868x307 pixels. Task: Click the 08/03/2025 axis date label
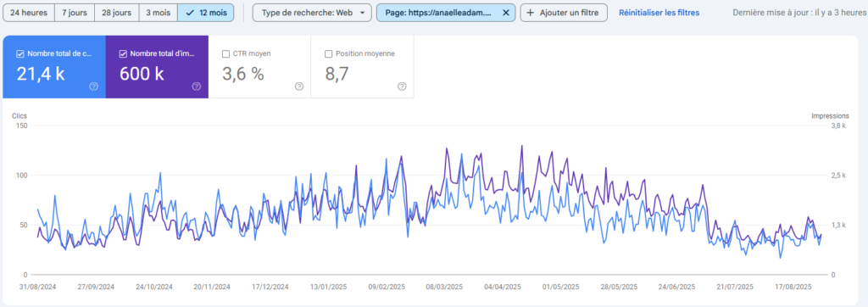[x=444, y=287]
